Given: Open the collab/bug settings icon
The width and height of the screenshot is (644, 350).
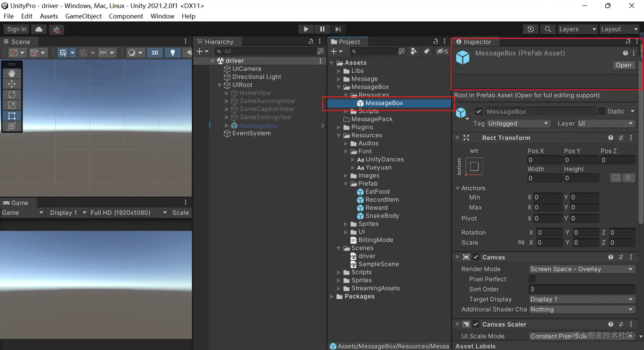Looking at the screenshot, I should coord(56,29).
